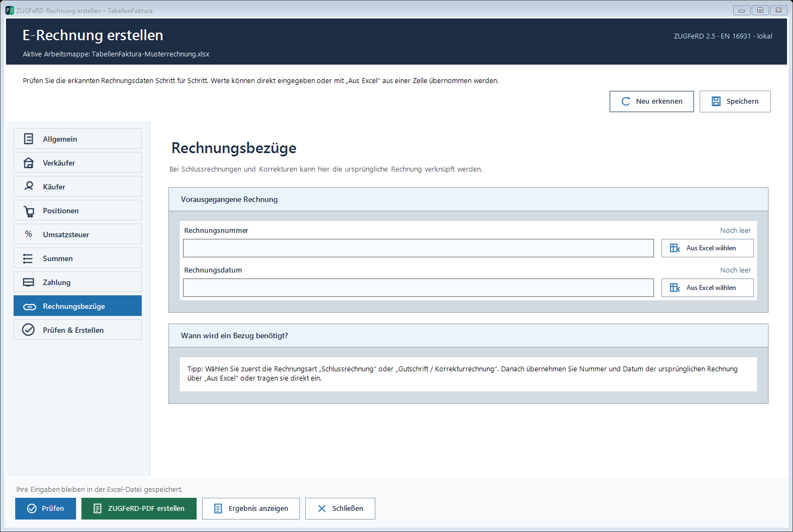Open the Zahlung section
Viewport: 793px width, 532px height.
pos(78,282)
